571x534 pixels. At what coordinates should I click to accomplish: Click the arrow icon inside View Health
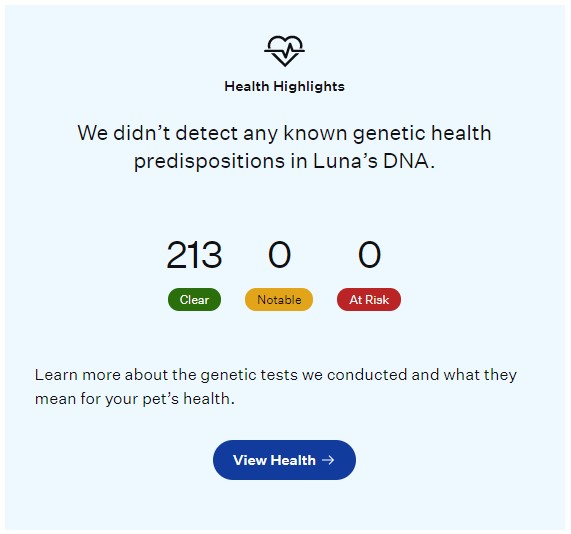click(328, 460)
